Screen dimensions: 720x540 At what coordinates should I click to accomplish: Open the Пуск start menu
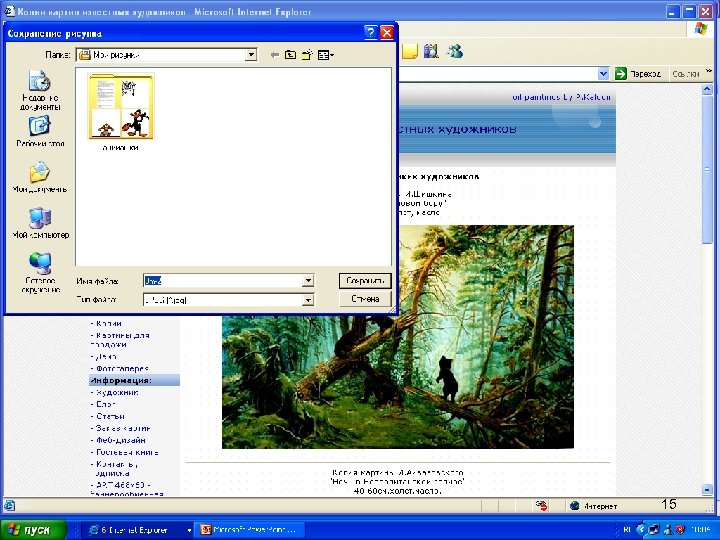click(x=33, y=529)
